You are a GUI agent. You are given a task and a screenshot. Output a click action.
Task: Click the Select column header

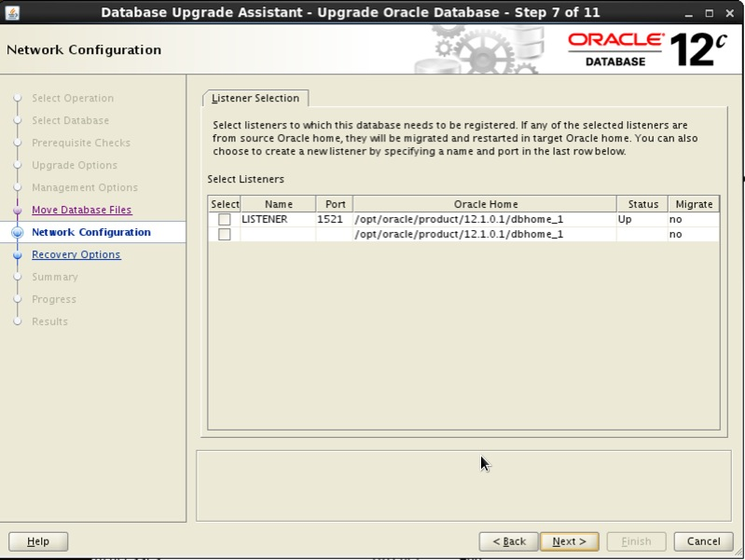[x=225, y=204]
